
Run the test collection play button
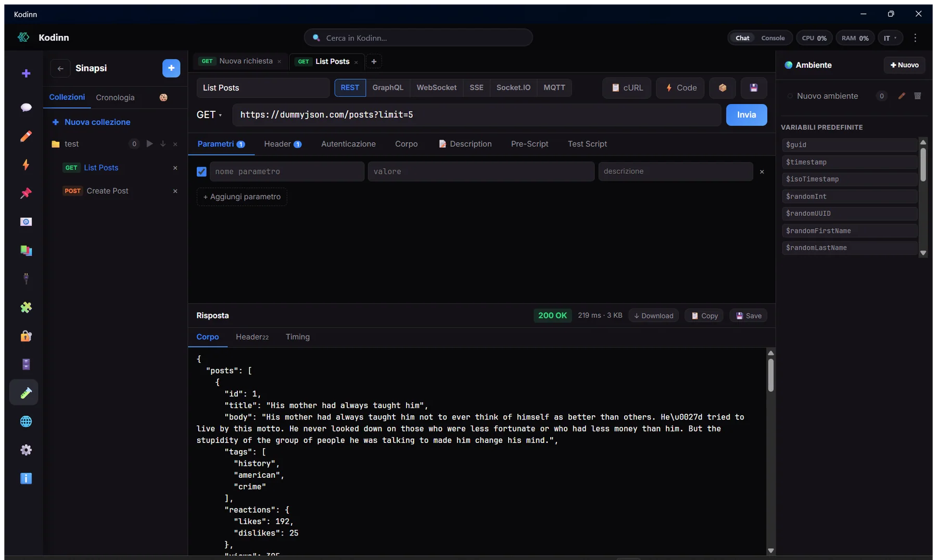(149, 144)
